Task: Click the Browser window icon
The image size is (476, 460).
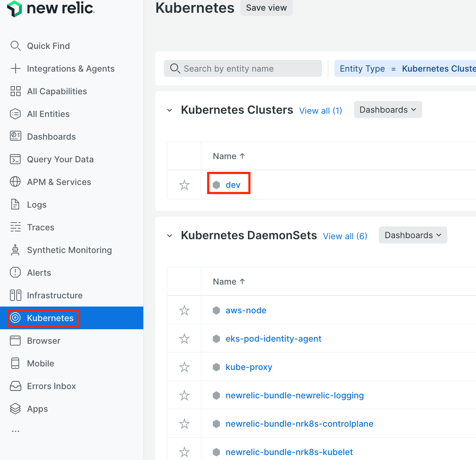Action: (15, 341)
